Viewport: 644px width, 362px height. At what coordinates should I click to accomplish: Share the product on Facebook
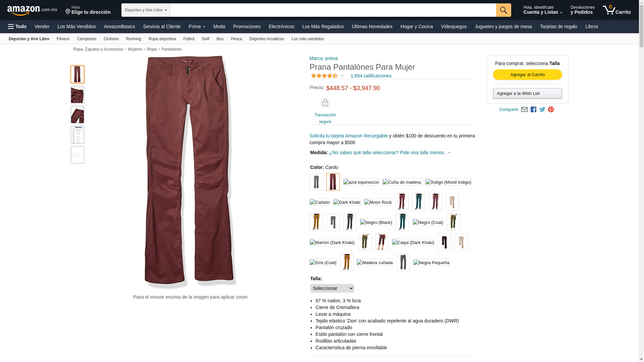pos(533,110)
